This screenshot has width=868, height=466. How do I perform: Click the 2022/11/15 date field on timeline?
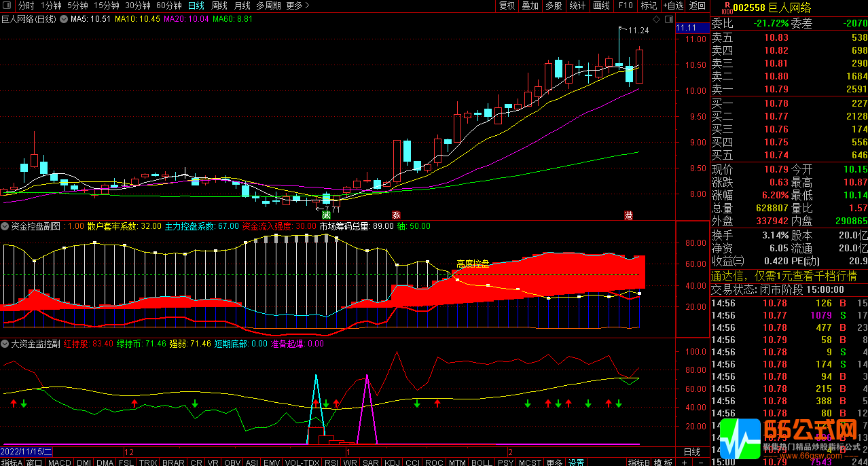pyautogui.click(x=31, y=452)
